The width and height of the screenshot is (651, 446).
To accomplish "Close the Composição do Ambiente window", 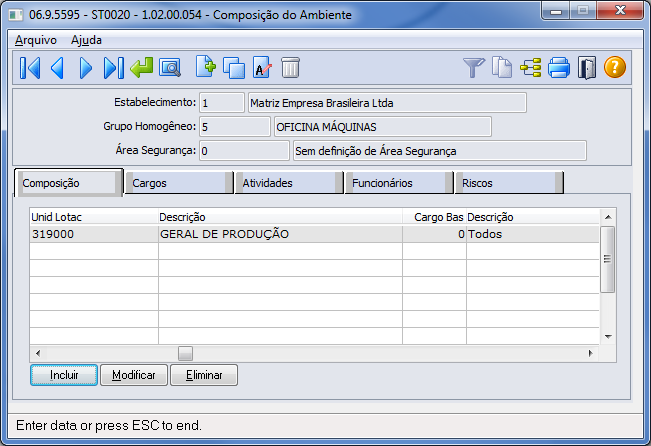I will (x=620, y=11).
